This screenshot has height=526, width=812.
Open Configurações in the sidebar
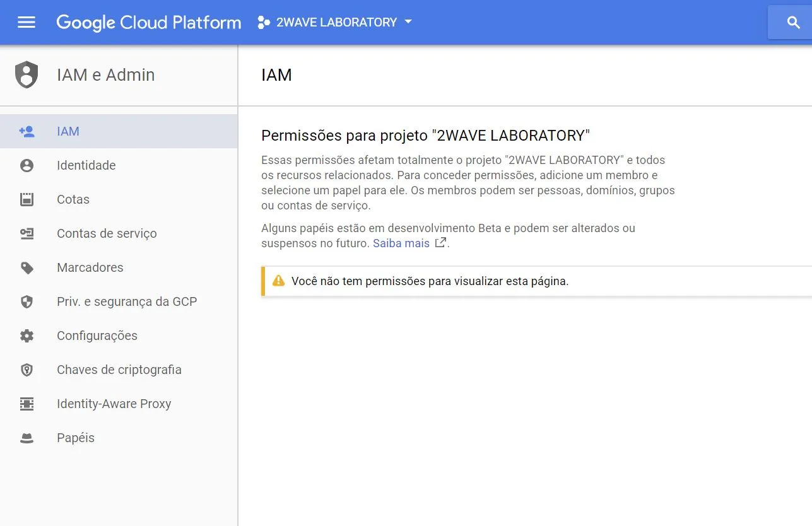[x=119, y=336]
